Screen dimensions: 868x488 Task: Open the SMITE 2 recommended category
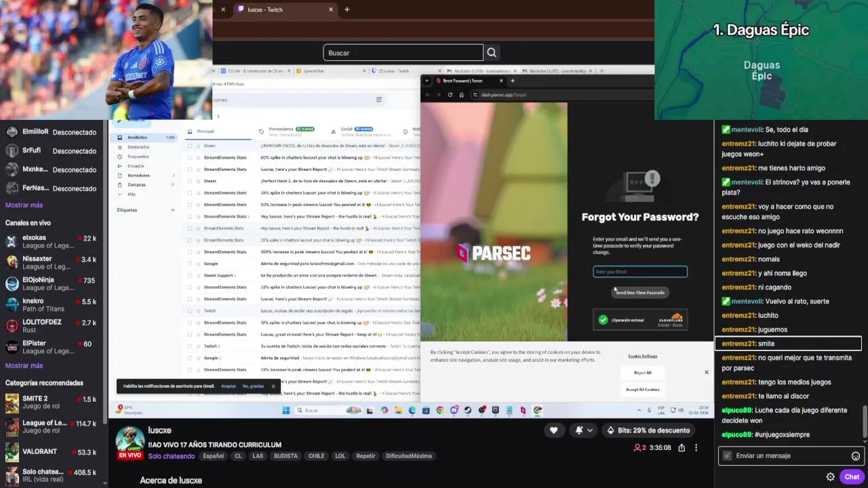pyautogui.click(x=53, y=403)
